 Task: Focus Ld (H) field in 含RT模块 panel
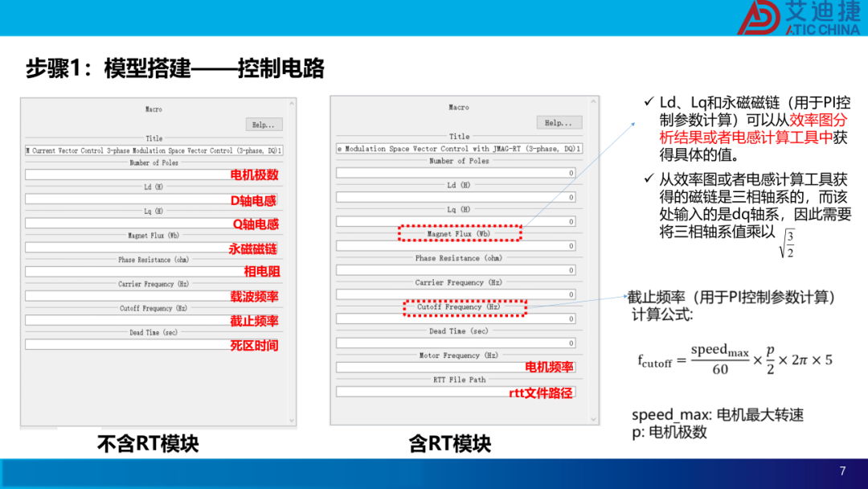tap(456, 197)
